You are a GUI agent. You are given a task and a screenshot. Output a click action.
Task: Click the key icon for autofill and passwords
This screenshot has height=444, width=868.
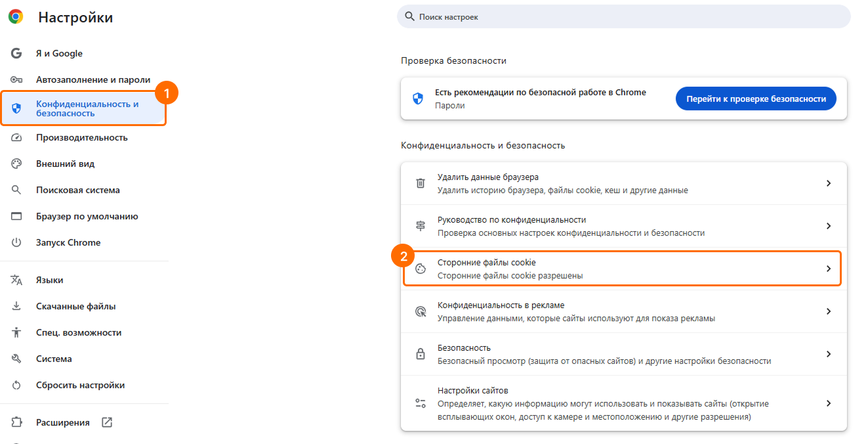(17, 79)
